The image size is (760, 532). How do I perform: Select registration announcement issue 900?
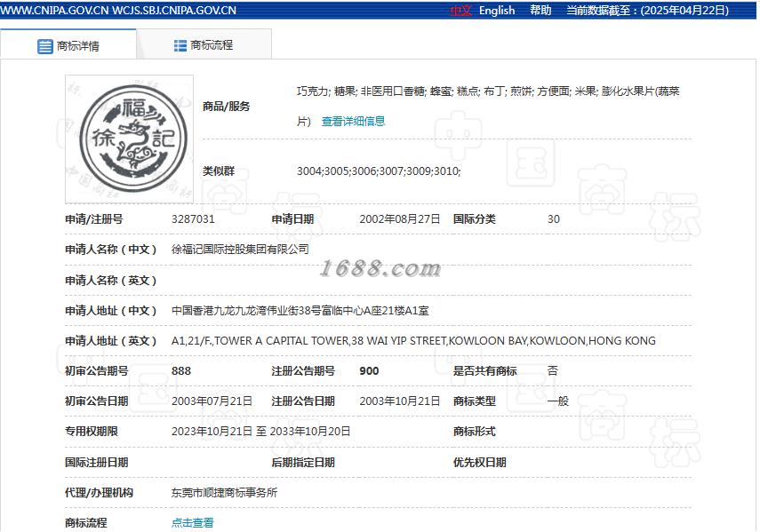click(x=370, y=371)
